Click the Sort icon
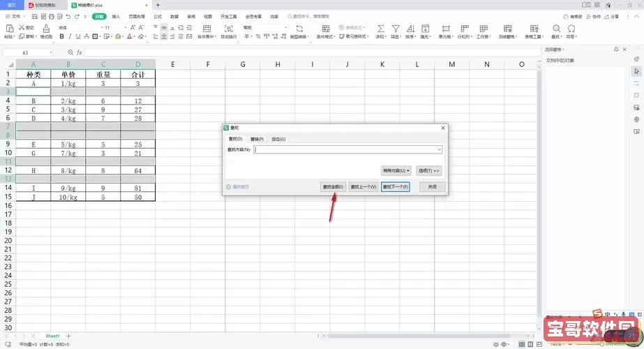 pos(410,29)
